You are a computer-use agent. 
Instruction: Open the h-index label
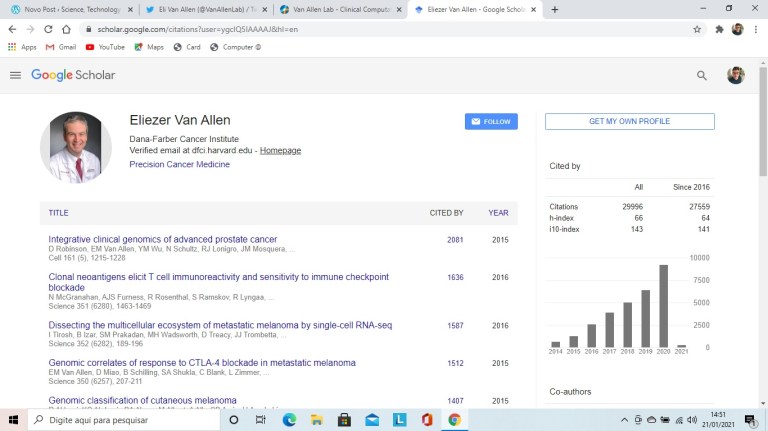561,218
